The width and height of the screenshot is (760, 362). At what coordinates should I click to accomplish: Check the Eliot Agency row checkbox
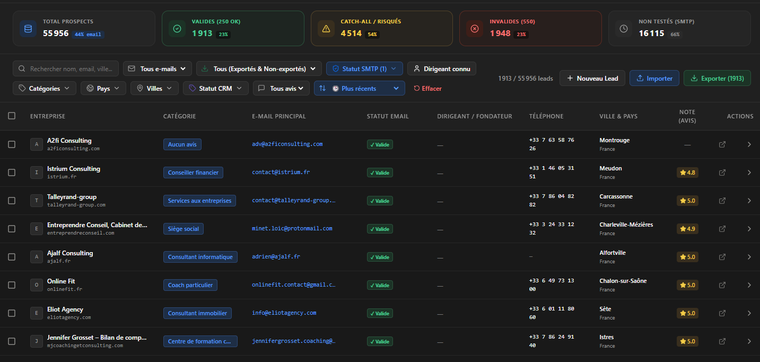coord(12,313)
